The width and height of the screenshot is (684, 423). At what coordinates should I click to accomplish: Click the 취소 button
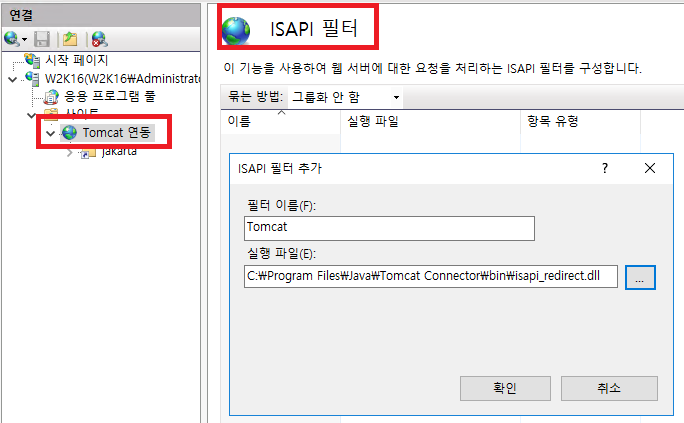pos(609,388)
